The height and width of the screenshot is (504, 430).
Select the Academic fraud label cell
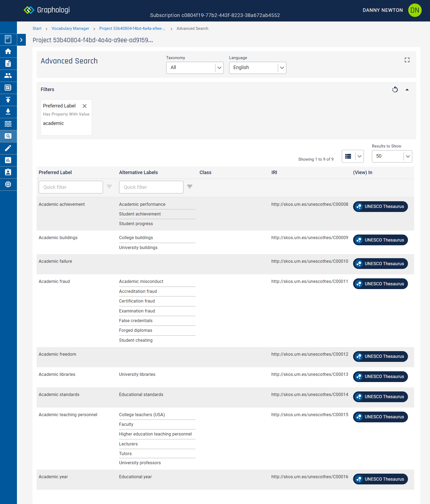(x=54, y=282)
